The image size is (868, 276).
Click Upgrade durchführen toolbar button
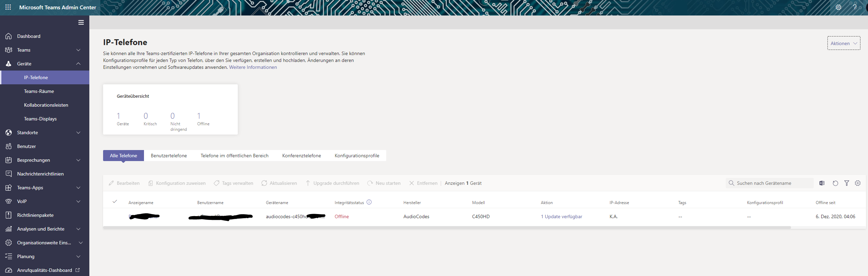tap(332, 183)
